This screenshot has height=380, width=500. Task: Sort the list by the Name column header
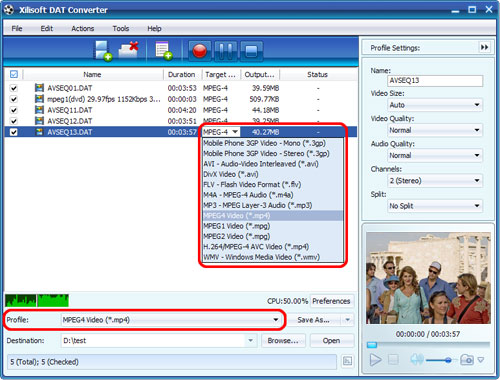point(92,74)
